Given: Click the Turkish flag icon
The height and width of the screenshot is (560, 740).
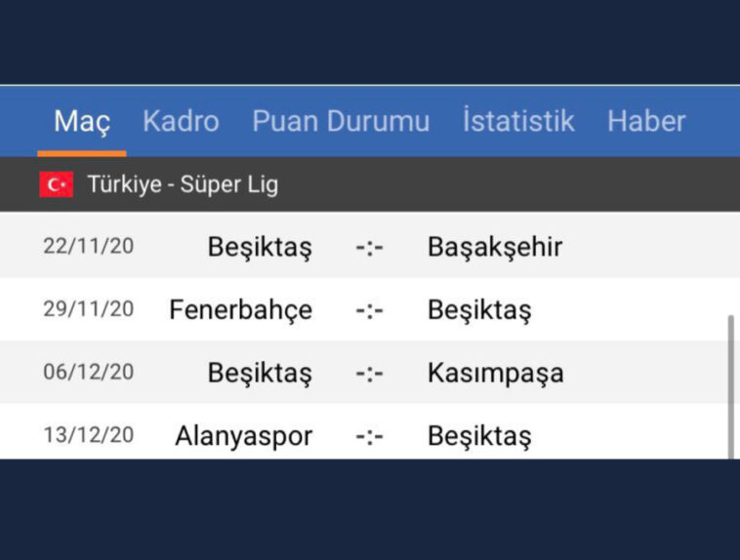Looking at the screenshot, I should (x=57, y=184).
